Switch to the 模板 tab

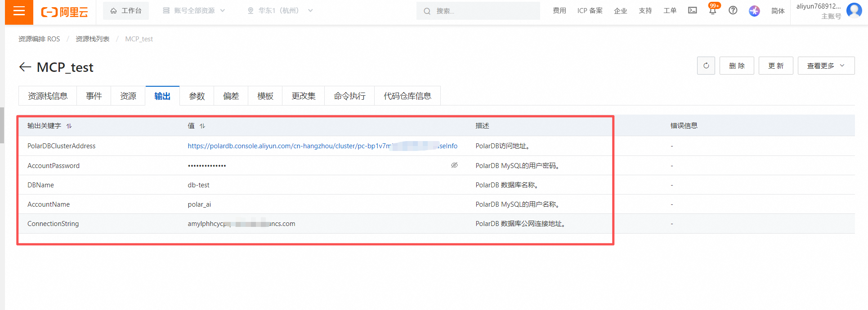[265, 96]
